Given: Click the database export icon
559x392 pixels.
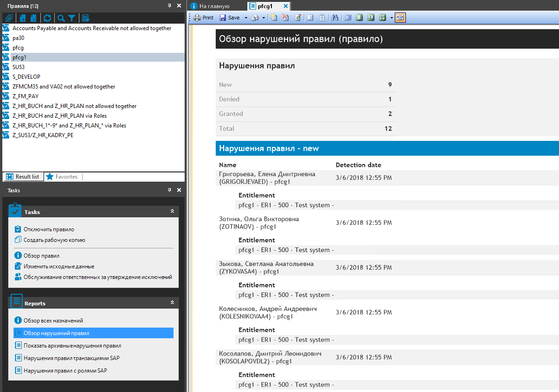Looking at the screenshot, I should pos(85,18).
